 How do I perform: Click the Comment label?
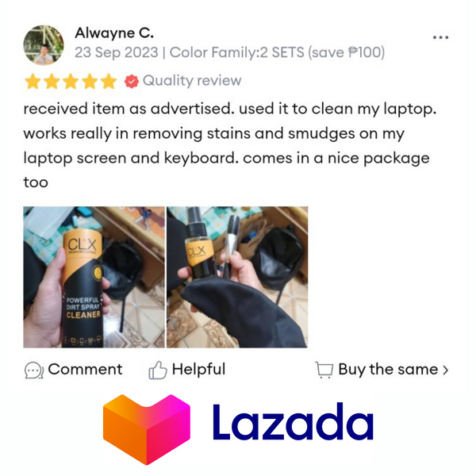[x=85, y=369]
